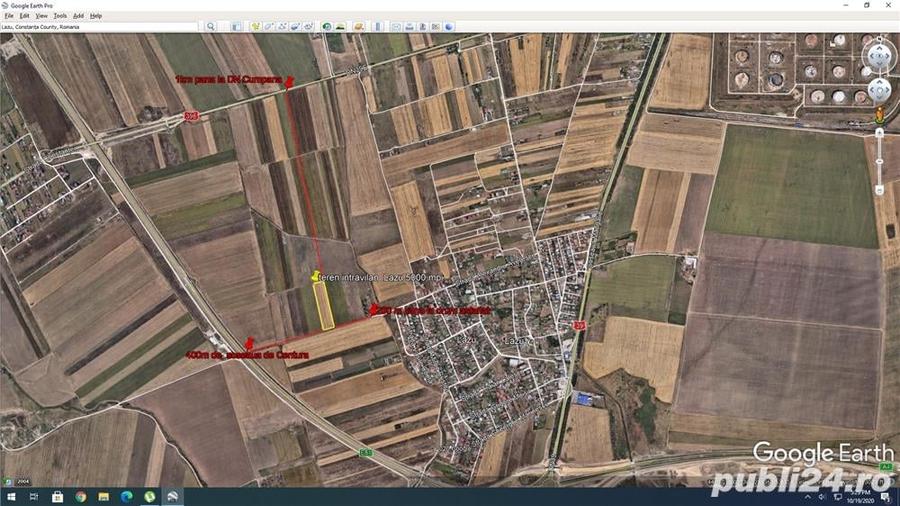Click the Email toolbar icon
This screenshot has height=506, width=900.
pyautogui.click(x=396, y=26)
